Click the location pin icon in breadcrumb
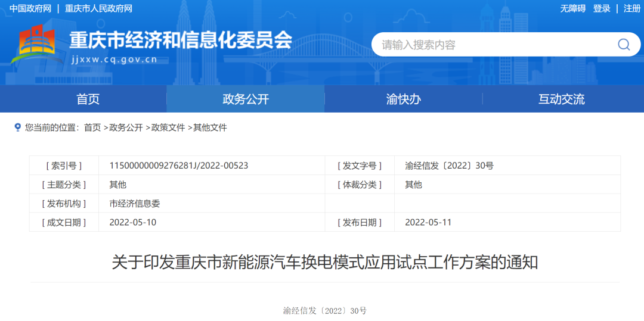644x321 pixels. point(17,127)
